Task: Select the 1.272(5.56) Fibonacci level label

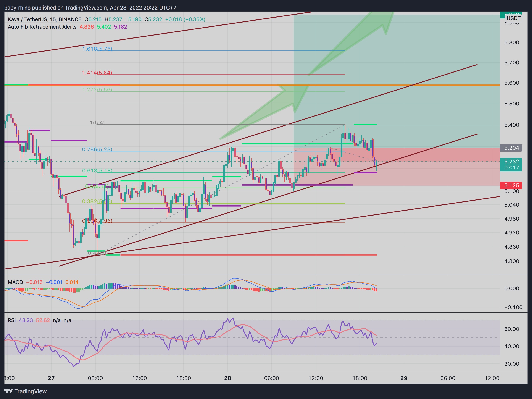Action: tap(97, 89)
